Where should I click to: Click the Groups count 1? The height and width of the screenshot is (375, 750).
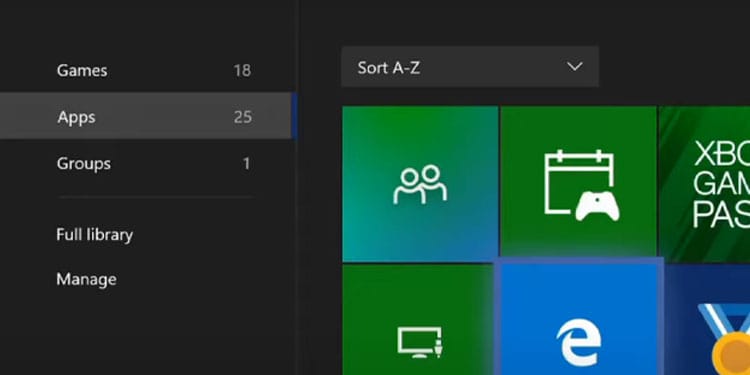(246, 164)
